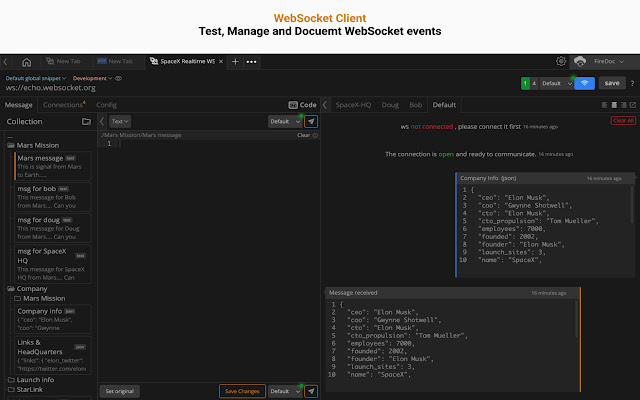Toggle the Code view button
640x400 pixels.
coord(303,104)
